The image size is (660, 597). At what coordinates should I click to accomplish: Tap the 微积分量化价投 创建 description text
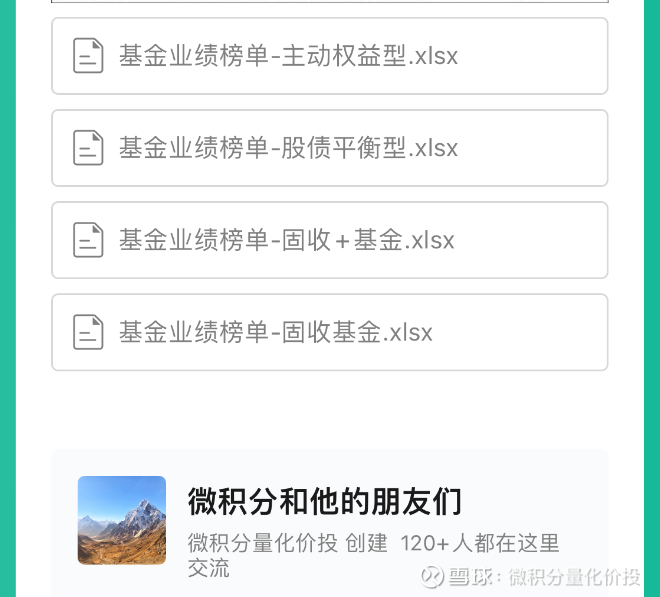click(x=287, y=543)
